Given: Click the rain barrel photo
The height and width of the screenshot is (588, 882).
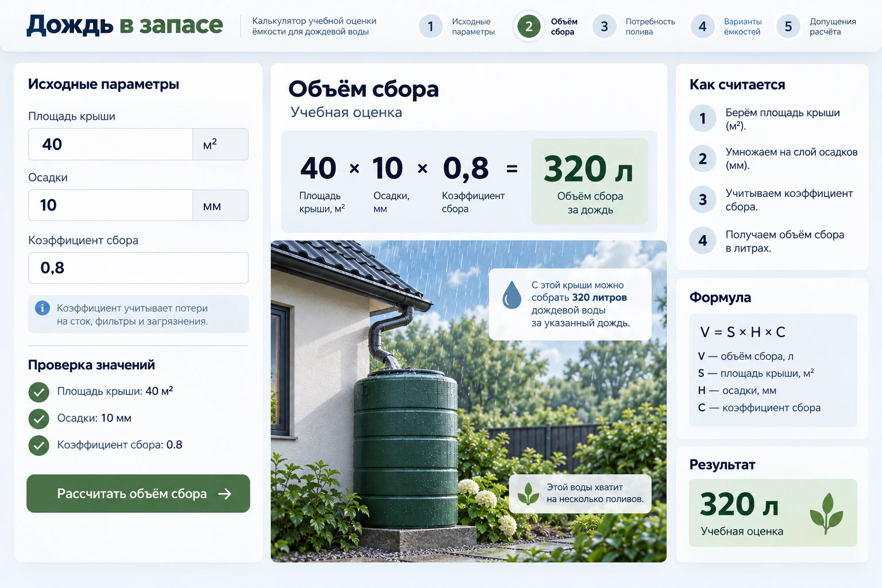Looking at the screenshot, I should pyautogui.click(x=469, y=401).
